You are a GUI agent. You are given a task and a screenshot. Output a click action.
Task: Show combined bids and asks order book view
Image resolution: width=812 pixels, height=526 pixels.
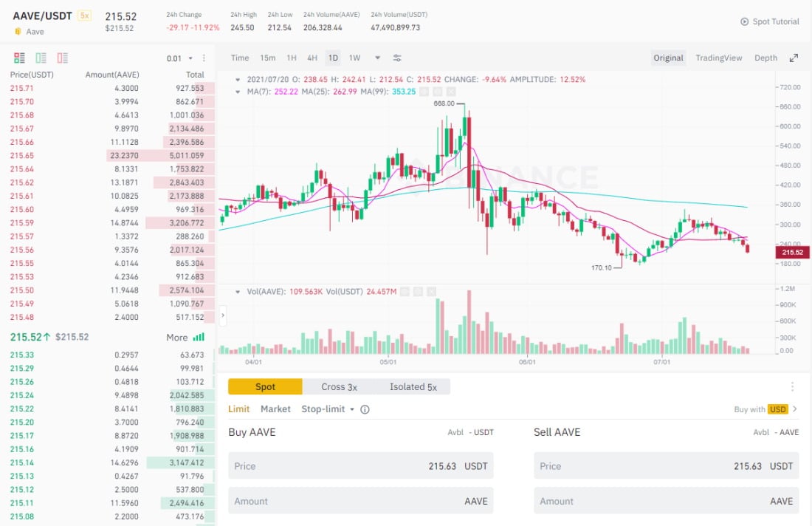[19, 58]
